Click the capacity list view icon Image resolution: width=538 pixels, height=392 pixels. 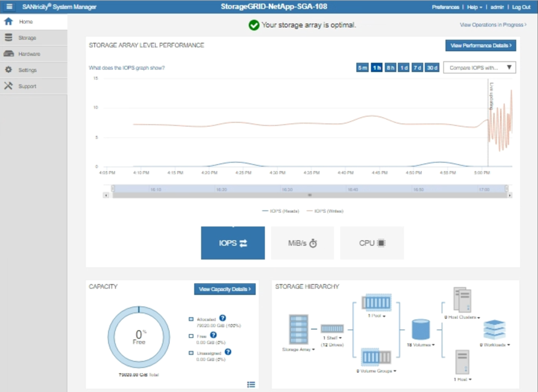pyautogui.click(x=251, y=384)
